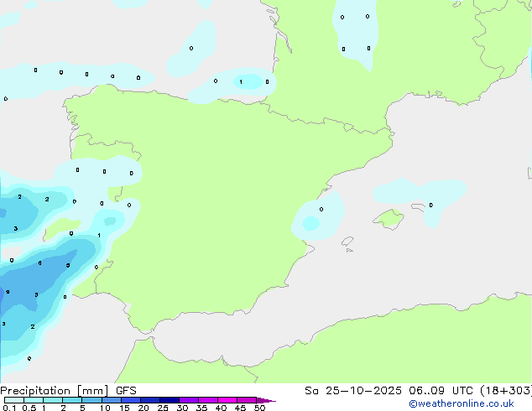Pick the magenta legend swatch between 40 and 45
Screen dimensions: 532x411
tap(227, 400)
